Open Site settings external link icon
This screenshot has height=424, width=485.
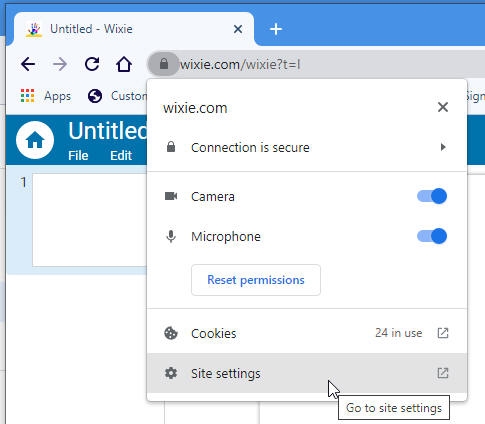[443, 373]
